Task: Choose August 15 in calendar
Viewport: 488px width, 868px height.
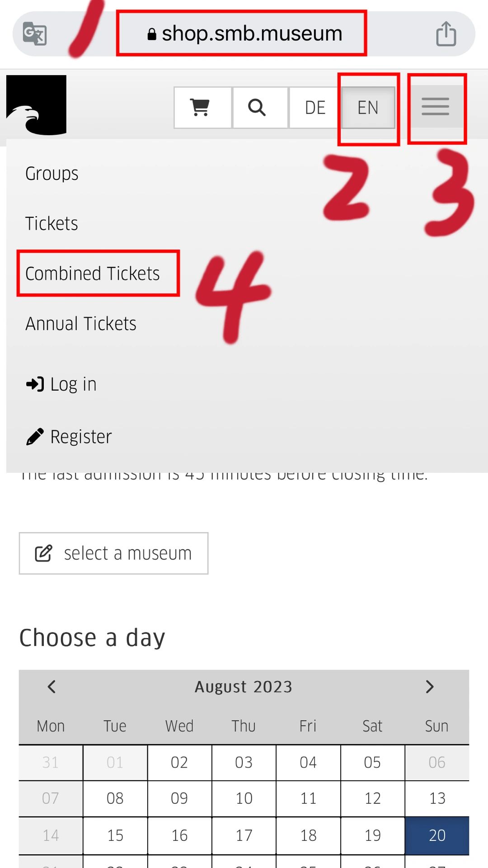Action: [x=115, y=835]
